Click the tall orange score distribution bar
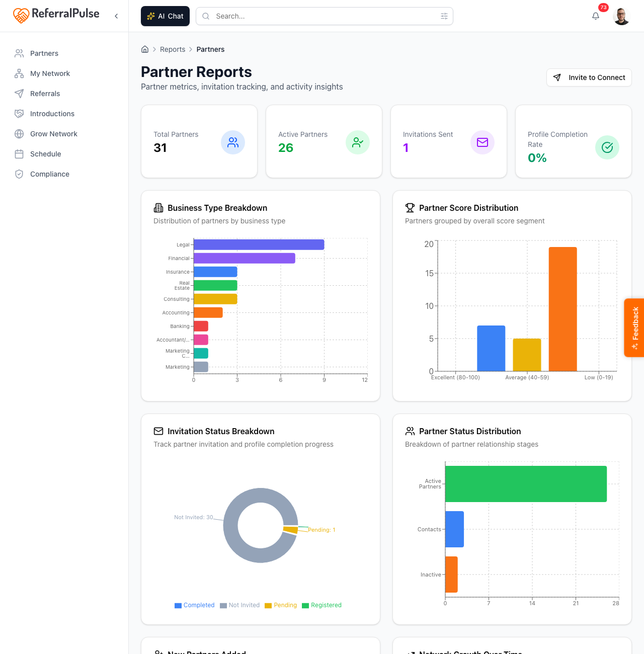 pyautogui.click(x=563, y=309)
